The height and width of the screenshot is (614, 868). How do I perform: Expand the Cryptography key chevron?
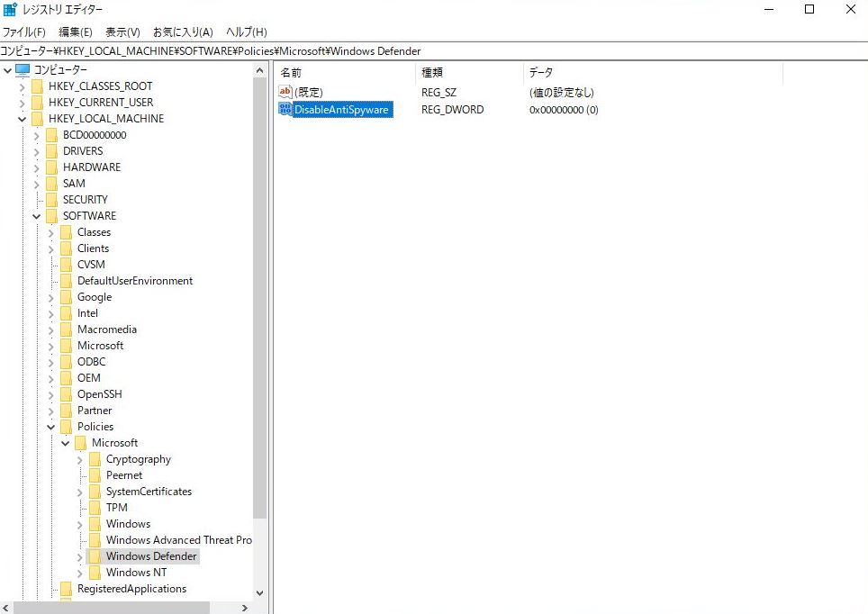click(x=80, y=459)
